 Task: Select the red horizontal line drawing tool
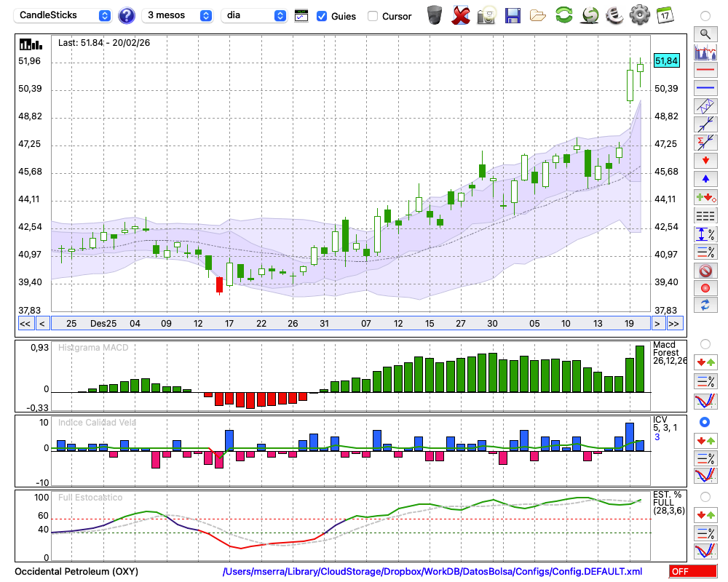click(705, 71)
